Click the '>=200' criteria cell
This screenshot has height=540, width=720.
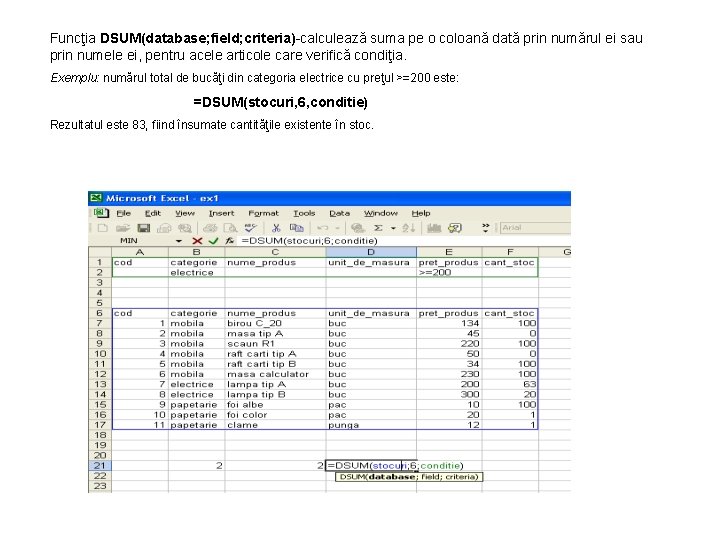coord(449,272)
